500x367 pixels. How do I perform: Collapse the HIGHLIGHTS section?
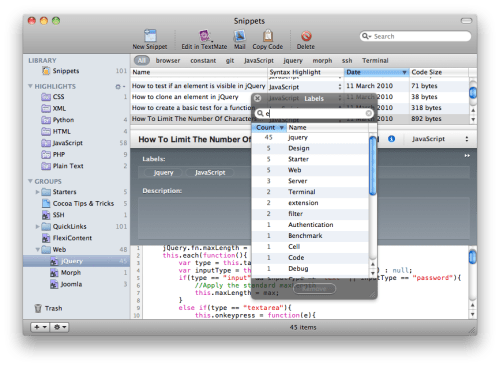pyautogui.click(x=30, y=86)
